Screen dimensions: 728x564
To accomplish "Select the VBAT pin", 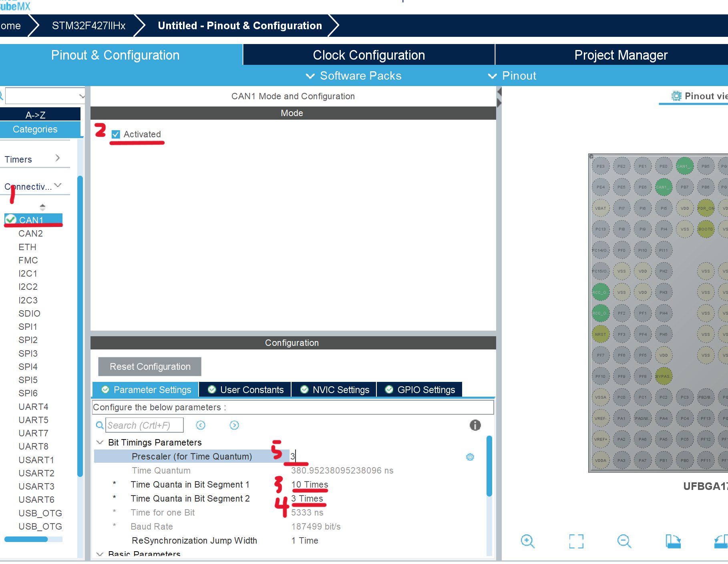I will point(601,208).
